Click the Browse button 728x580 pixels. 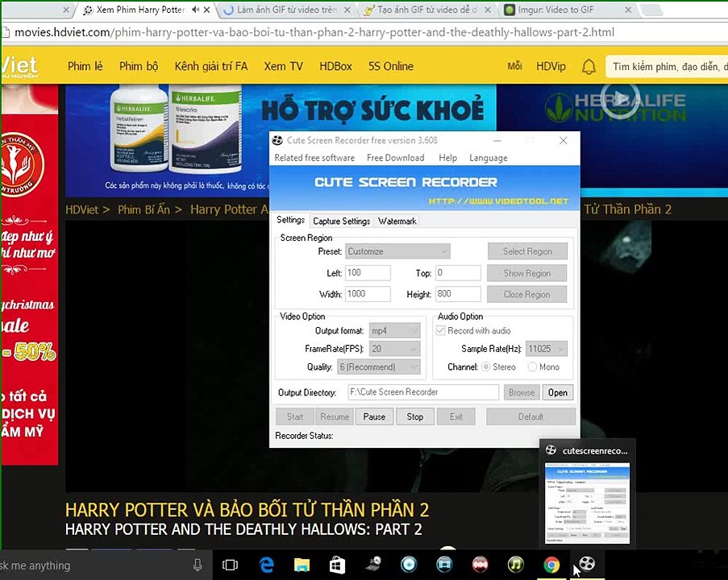522,392
